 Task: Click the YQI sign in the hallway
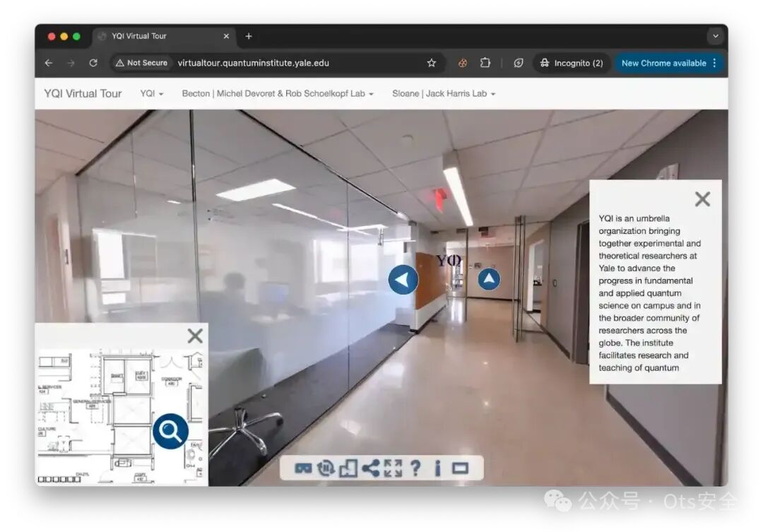(x=449, y=261)
